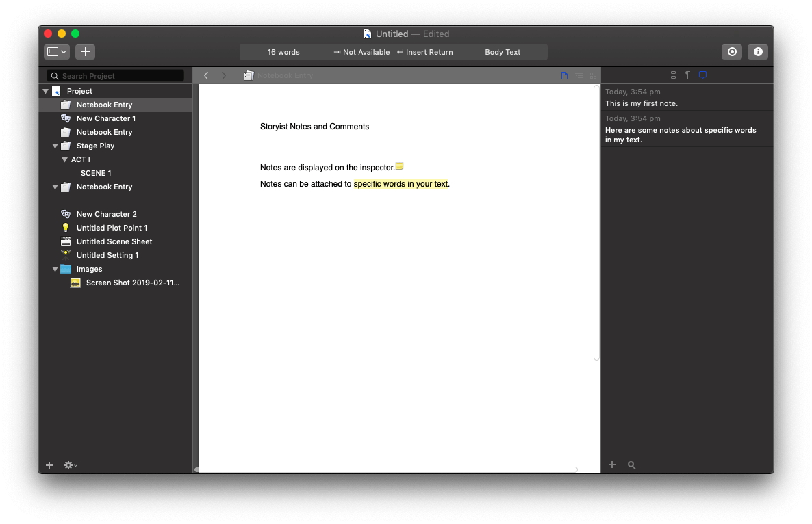Click the yellow sticky note marker in text
The width and height of the screenshot is (812, 524).
point(399,166)
